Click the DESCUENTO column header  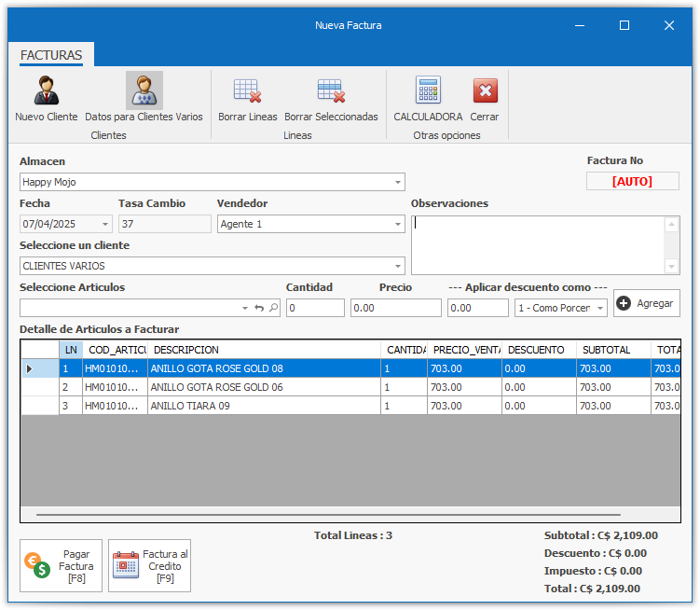pyautogui.click(x=539, y=350)
